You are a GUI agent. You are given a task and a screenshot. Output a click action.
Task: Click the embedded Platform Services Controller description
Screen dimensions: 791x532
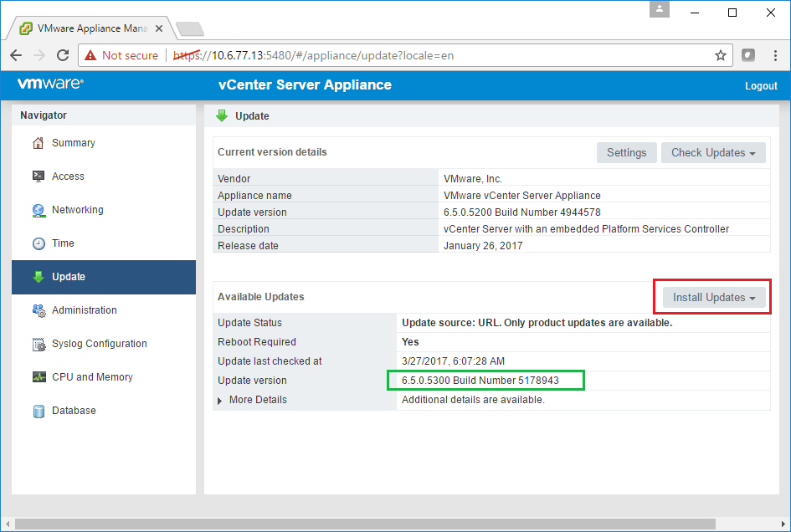586,229
